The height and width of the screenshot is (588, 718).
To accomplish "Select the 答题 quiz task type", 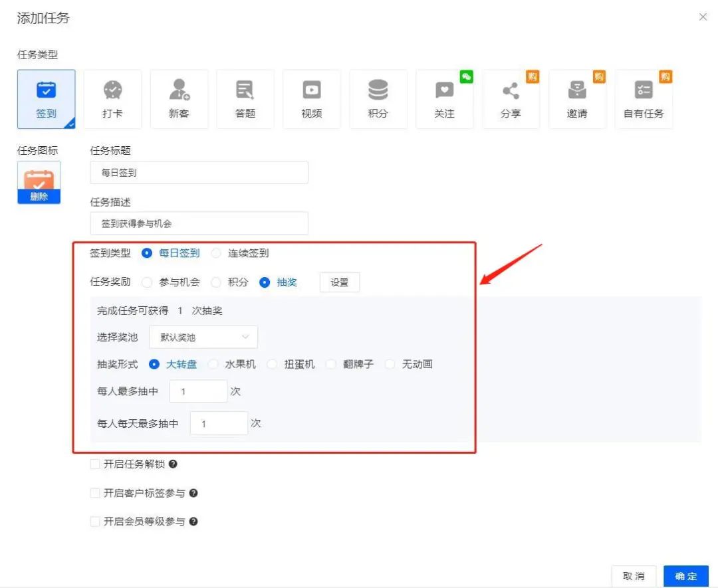I will 245,99.
